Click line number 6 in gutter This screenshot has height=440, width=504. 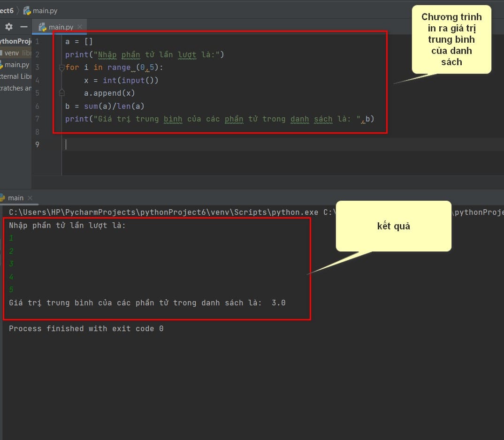tap(37, 106)
